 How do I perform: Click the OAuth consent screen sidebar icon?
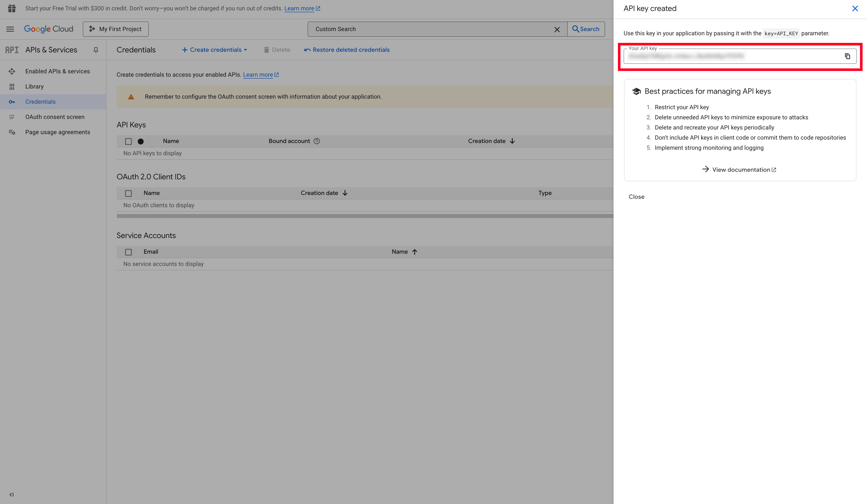12,117
